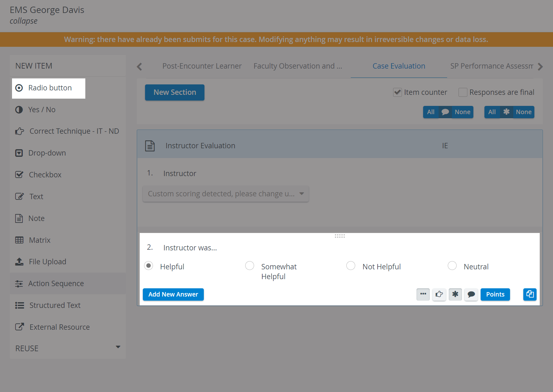Click the copy item icon beside Points
Viewport: 553px width, 392px height.
point(530,294)
